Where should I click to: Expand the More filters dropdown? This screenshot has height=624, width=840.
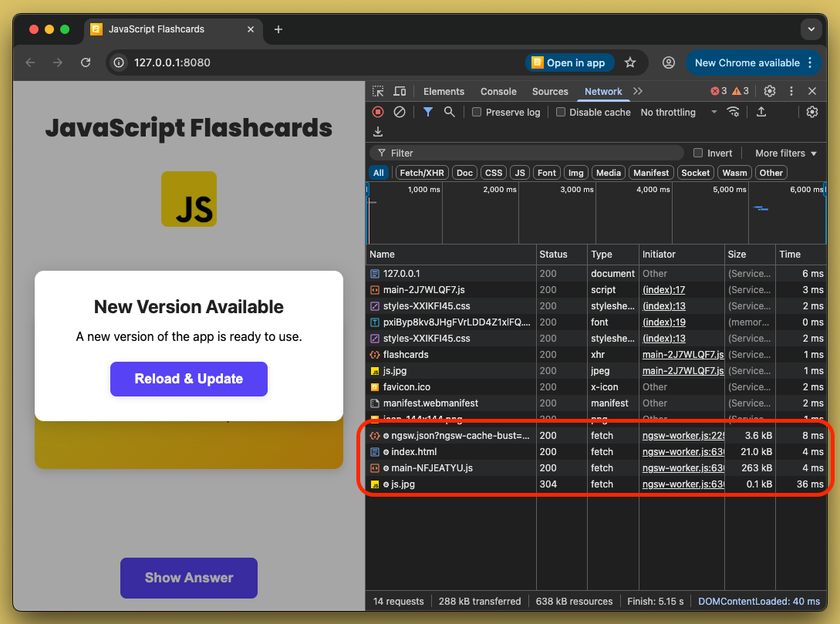tap(786, 153)
